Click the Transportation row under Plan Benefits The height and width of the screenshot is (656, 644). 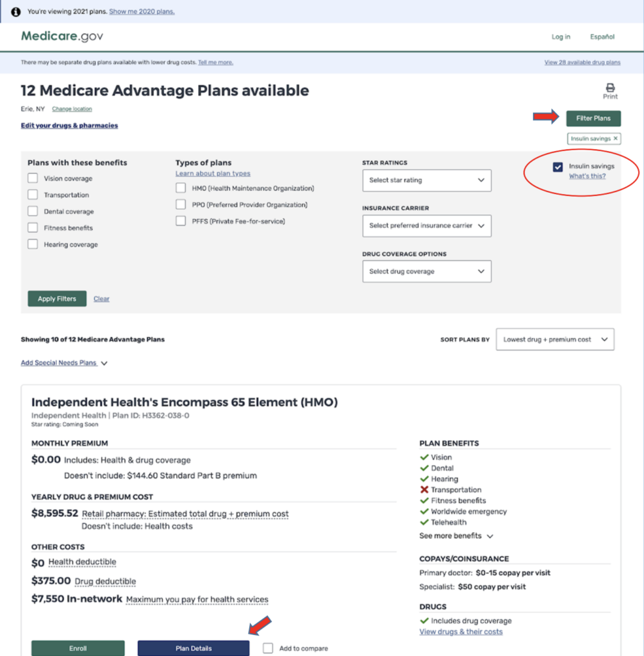pyautogui.click(x=450, y=490)
